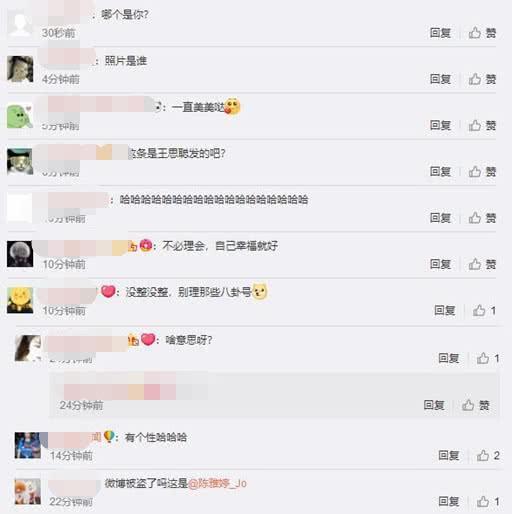The height and width of the screenshot is (514, 512).
Task: Like the comment '一直美美哒'
Action: (x=482, y=125)
